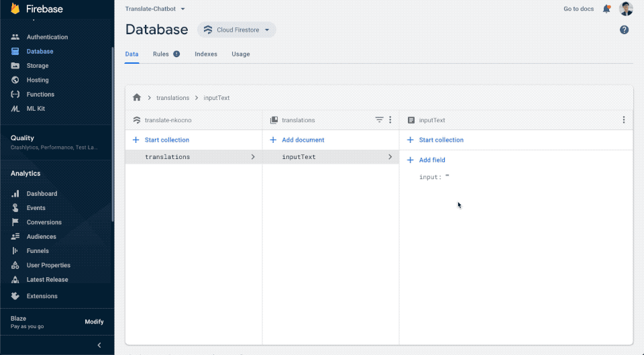Open translations collection overflow menu
Screen dimensions: 644x355
coord(390,119)
